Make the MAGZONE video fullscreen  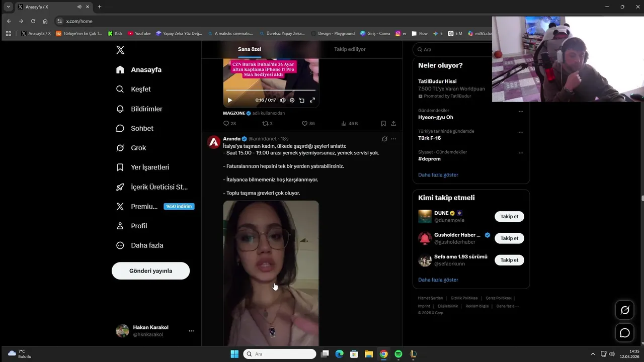click(312, 100)
